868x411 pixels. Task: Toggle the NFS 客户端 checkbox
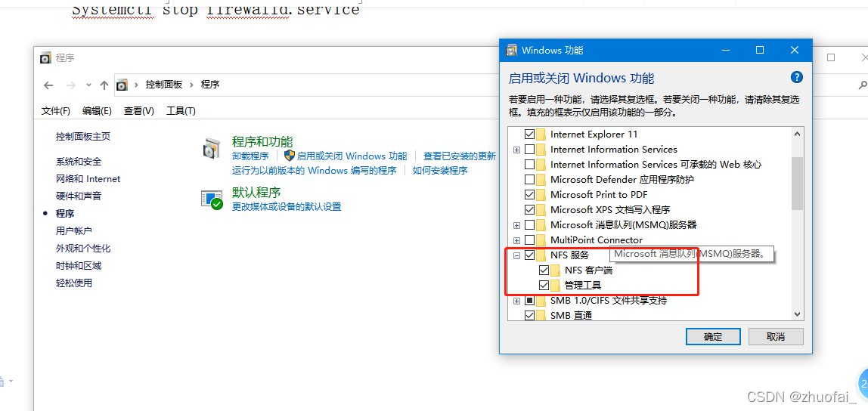544,270
